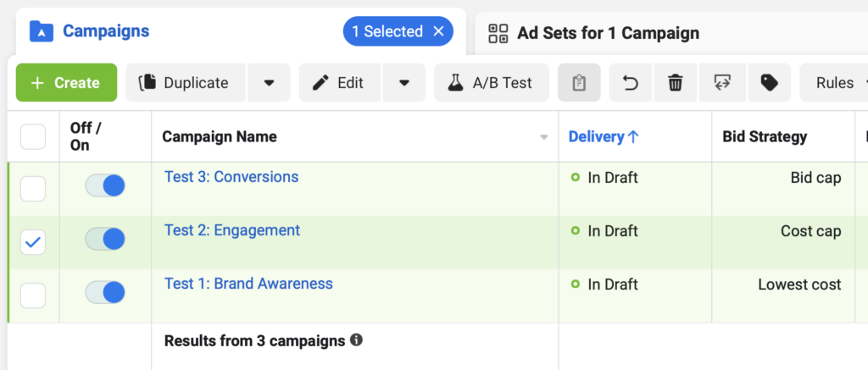Image resolution: width=868 pixels, height=370 pixels.
Task: Click the export/import arrows icon
Action: 722,83
